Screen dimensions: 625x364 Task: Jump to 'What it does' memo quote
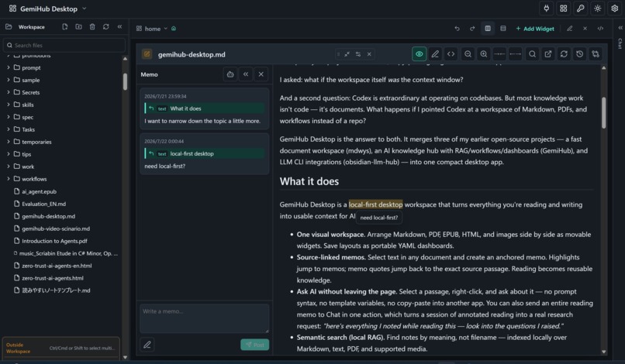tap(205, 108)
